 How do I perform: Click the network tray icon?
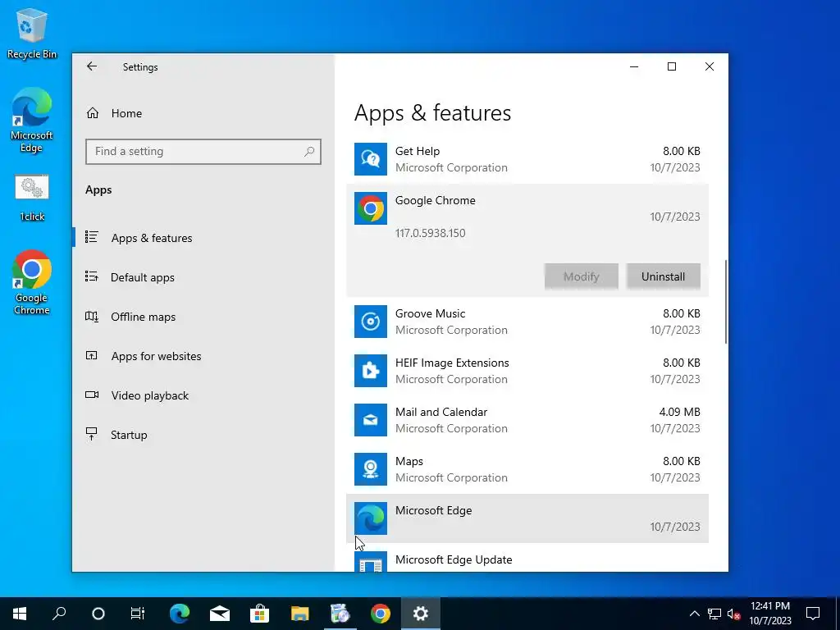(x=714, y=614)
